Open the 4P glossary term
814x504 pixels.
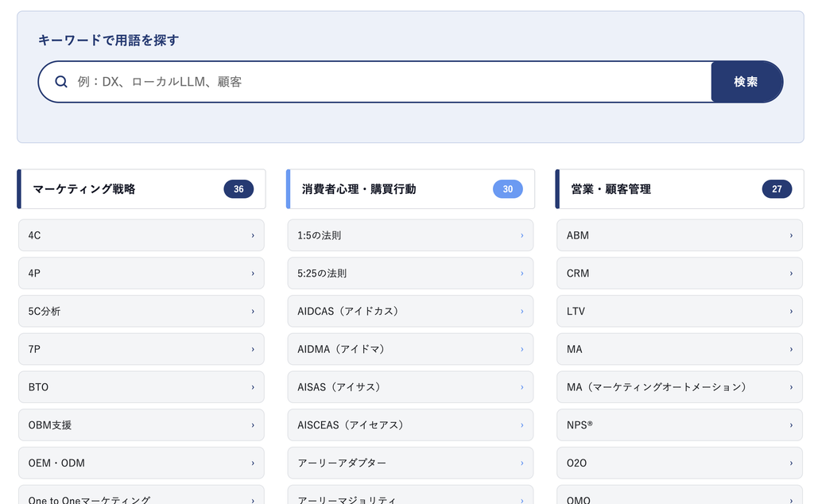click(x=141, y=273)
